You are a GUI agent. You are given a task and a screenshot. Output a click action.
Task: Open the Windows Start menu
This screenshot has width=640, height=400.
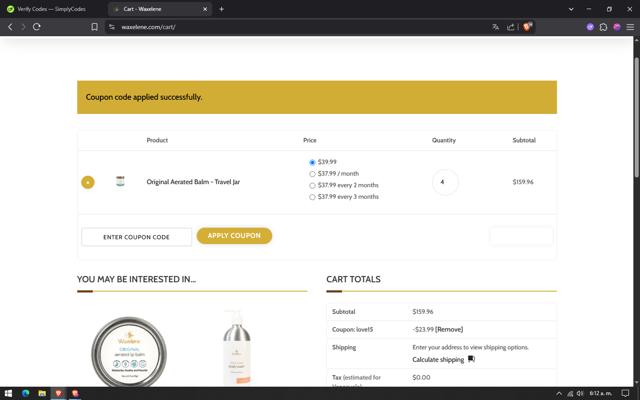pos(8,393)
